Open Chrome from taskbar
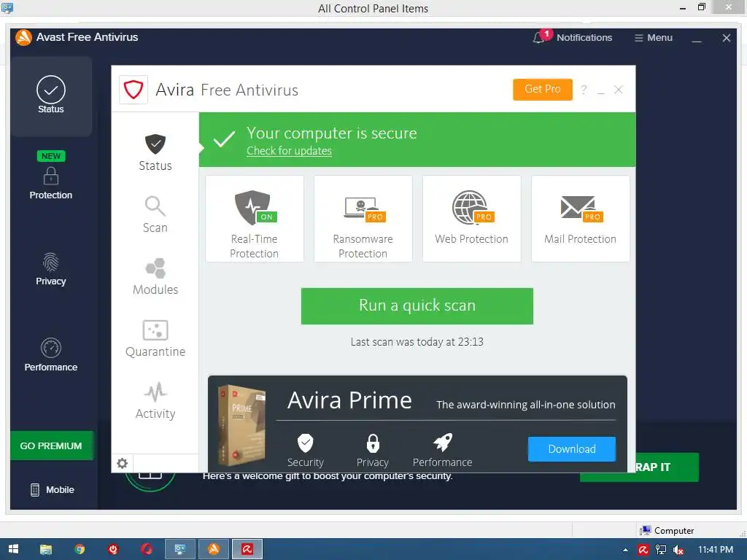747x560 pixels. point(80,549)
